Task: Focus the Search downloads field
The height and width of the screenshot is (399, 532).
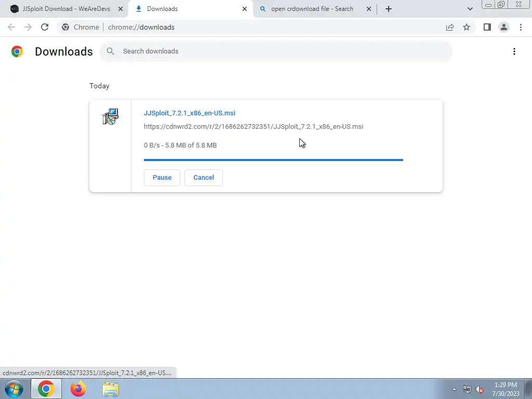Action: [x=275, y=51]
